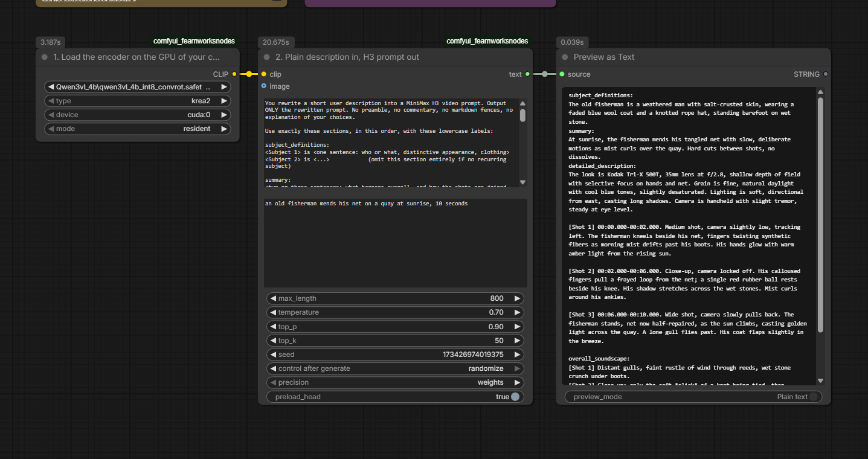This screenshot has height=459, width=868.
Task: Select the '1. Load the encoder on the GPU' node title
Action: 137,57
